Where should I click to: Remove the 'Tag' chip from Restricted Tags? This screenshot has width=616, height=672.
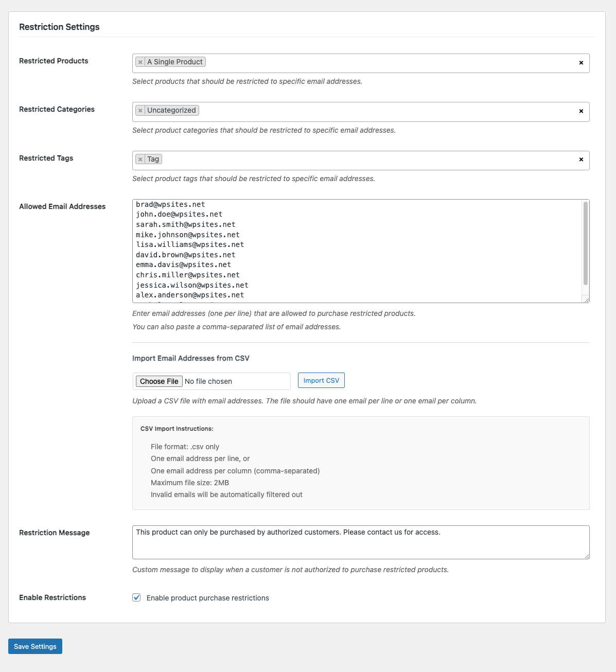[x=140, y=160]
